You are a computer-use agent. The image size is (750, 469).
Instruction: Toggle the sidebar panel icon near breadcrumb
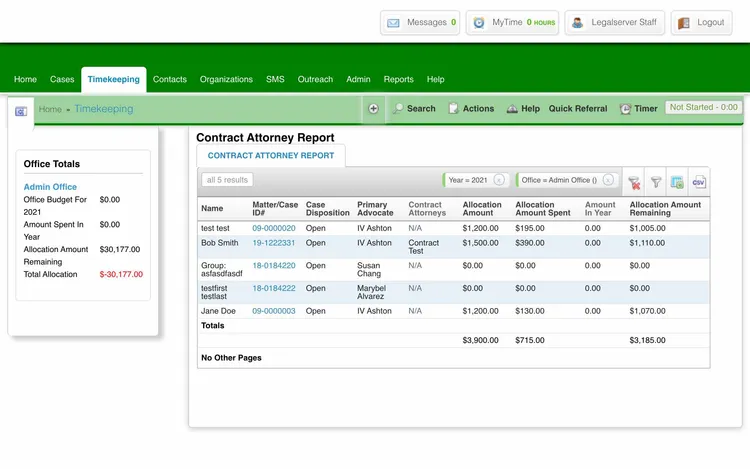pyautogui.click(x=21, y=111)
